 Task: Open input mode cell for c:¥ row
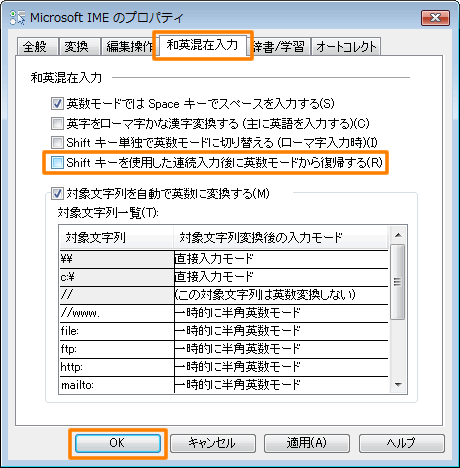281,277
